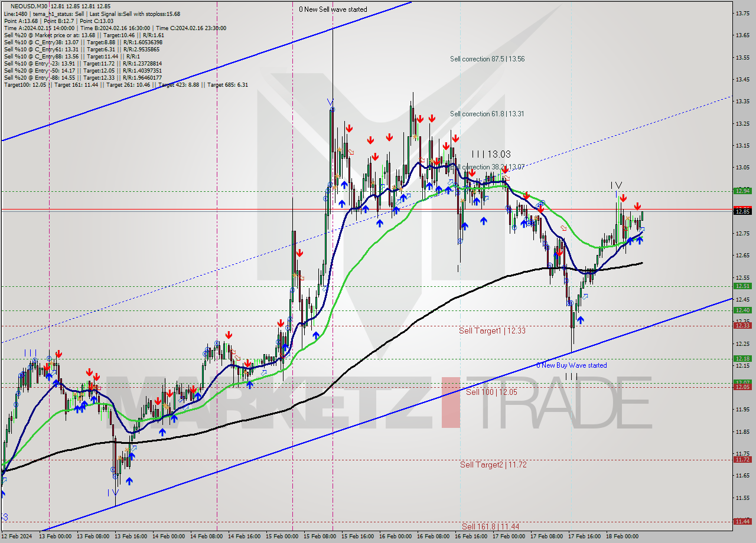This screenshot has width=756, height=543.
Task: Click the red 11.44 price tag
Action: [742, 521]
